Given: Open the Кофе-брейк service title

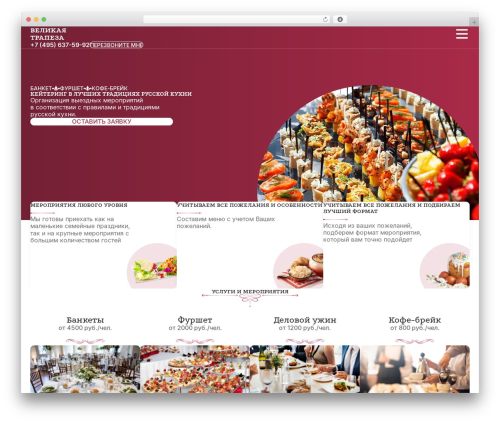Looking at the screenshot, I should (415, 320).
